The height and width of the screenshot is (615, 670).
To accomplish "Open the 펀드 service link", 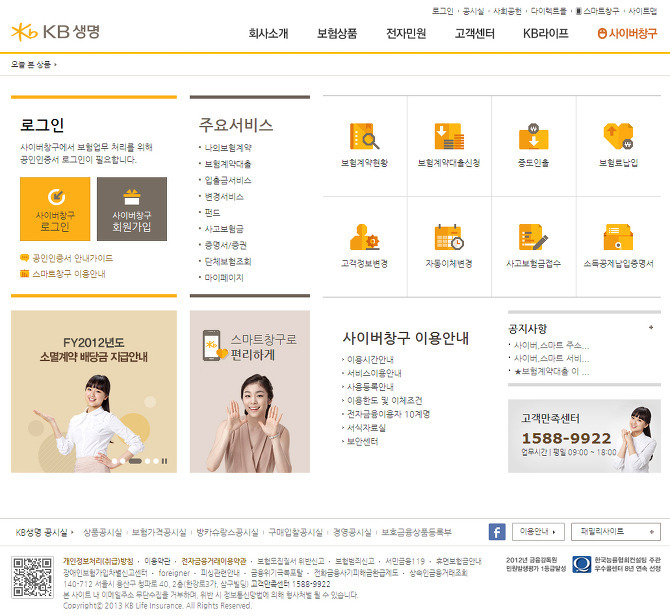I will click(x=212, y=213).
